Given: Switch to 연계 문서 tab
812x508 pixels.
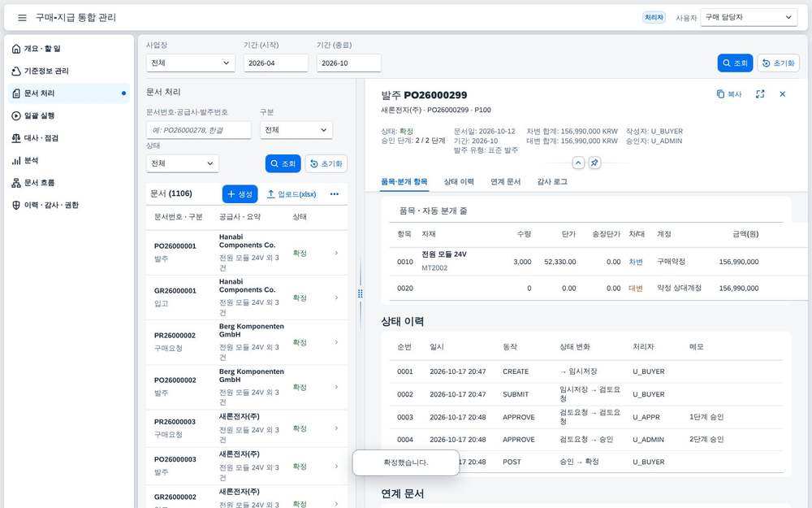Looking at the screenshot, I should 505,182.
